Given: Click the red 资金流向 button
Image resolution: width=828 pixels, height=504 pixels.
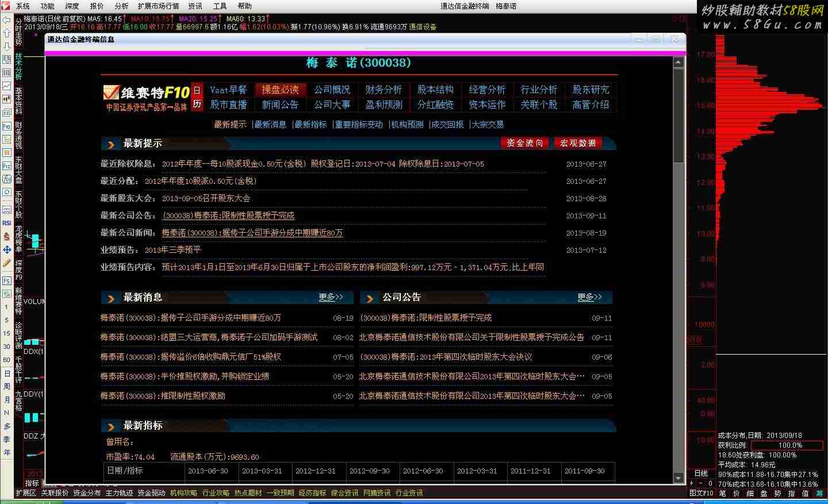Looking at the screenshot, I should click(x=524, y=143).
